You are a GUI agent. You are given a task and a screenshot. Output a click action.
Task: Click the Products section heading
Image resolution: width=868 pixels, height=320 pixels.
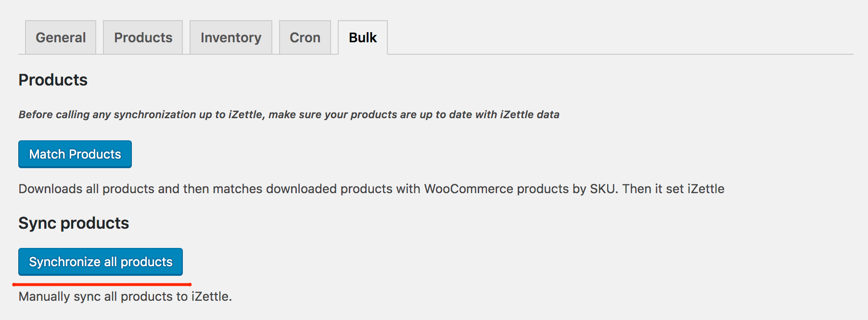coord(53,80)
